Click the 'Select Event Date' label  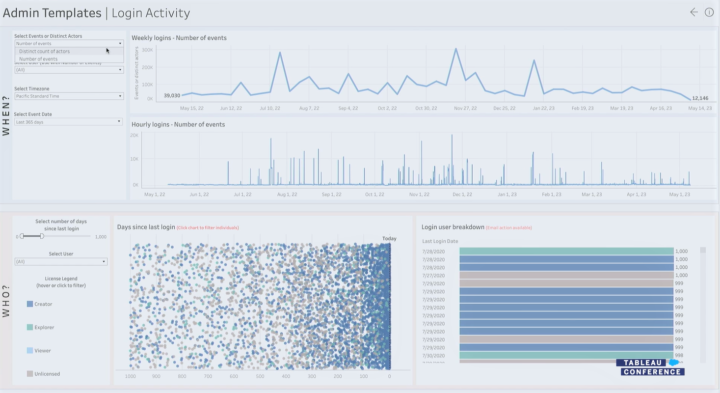click(33, 114)
